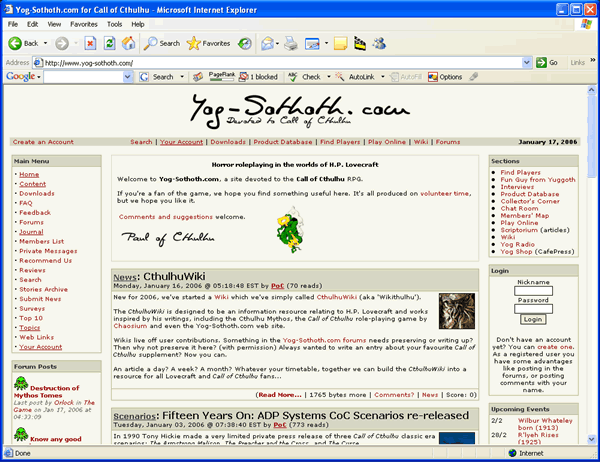600x462 pixels.
Task: Refresh the page with the green arrows icon
Action: (x=110, y=43)
